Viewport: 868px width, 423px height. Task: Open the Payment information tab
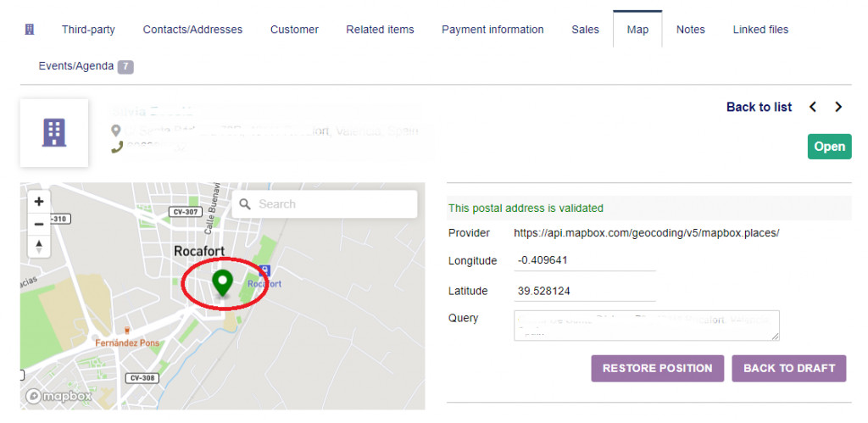click(492, 30)
